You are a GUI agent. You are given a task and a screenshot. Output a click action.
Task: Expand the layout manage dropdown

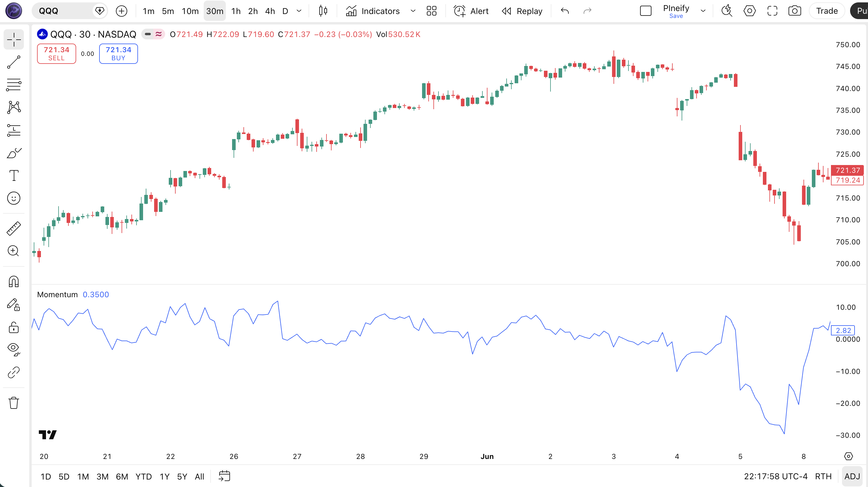click(x=703, y=11)
